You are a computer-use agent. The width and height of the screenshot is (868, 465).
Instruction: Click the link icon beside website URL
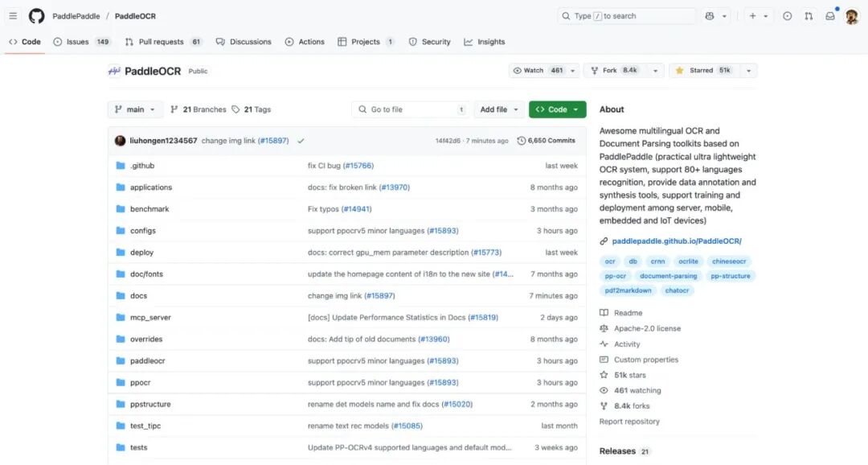604,241
